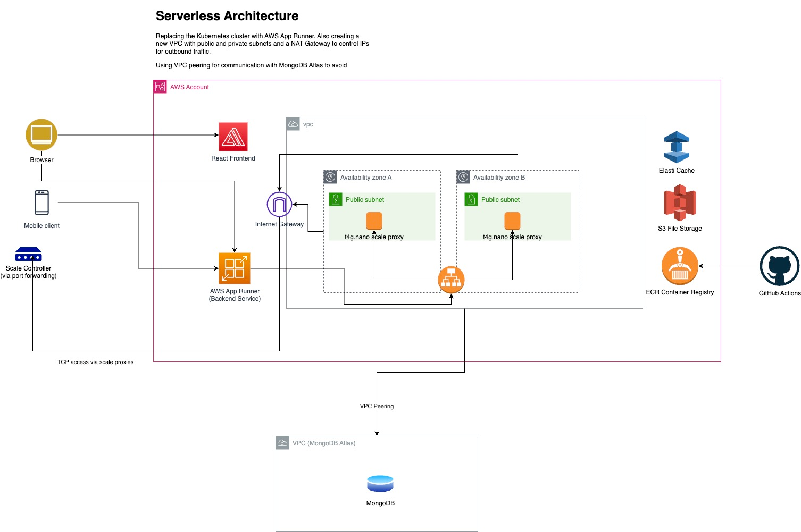The width and height of the screenshot is (801, 532).
Task: Open the Internet Gateway icon
Action: pos(279,204)
